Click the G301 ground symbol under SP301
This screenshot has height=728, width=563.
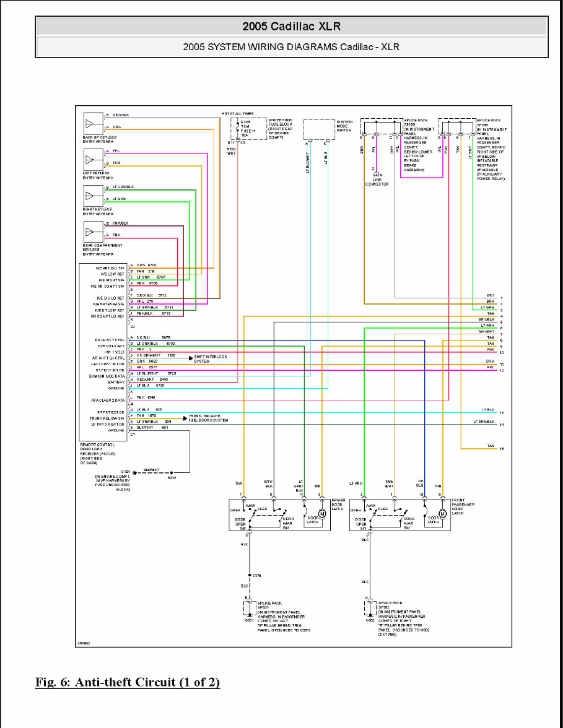point(250,616)
